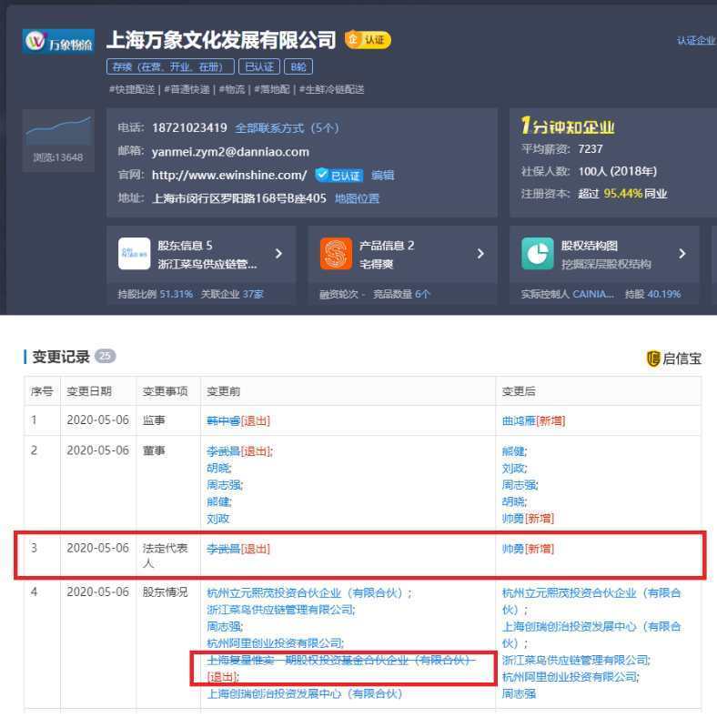Click the 存续（在营、开业、在册）status tag

[170, 66]
